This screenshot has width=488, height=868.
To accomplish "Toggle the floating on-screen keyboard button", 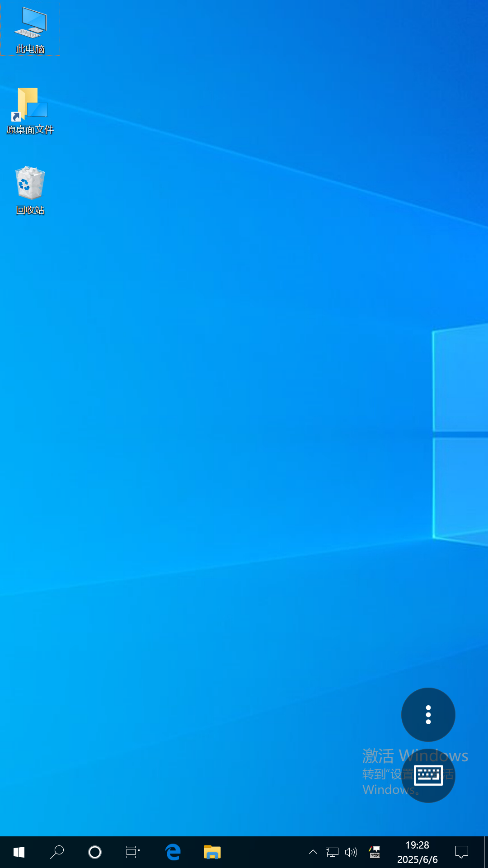I will (428, 776).
